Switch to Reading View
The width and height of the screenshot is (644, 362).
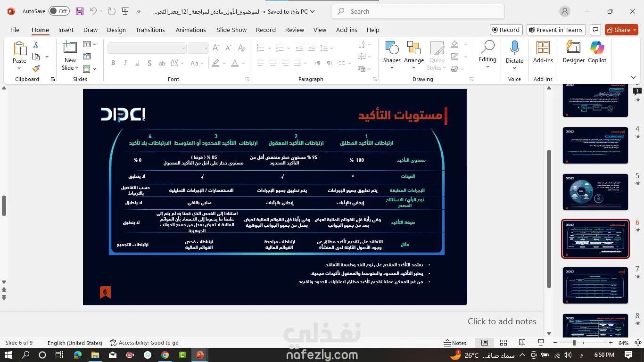pyautogui.click(x=522, y=343)
